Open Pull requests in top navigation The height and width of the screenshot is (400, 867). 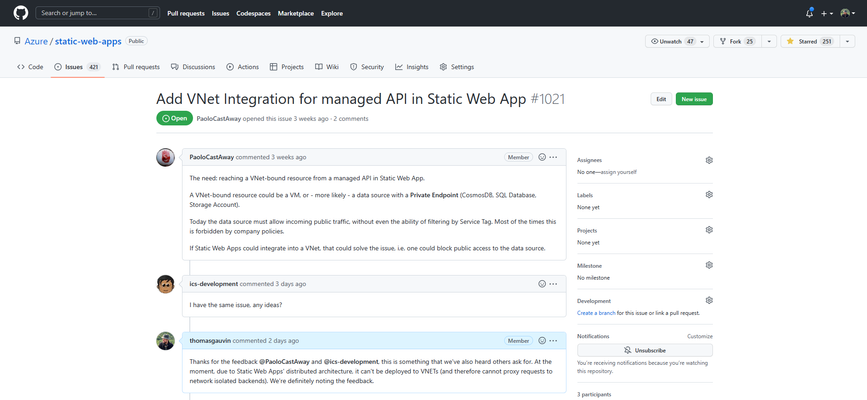click(x=186, y=13)
